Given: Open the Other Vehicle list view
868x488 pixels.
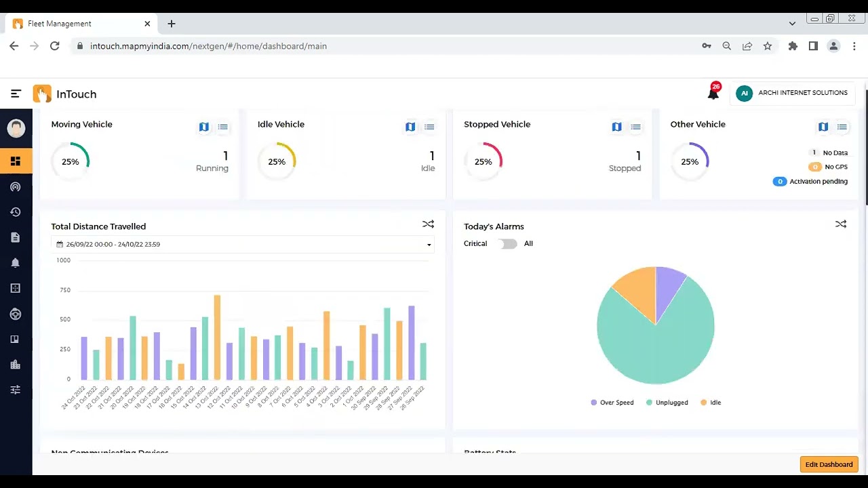Looking at the screenshot, I should [x=842, y=127].
